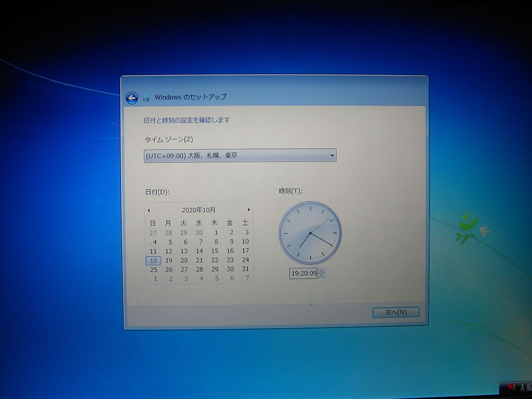Select October 14 in the calendar

coord(199,251)
